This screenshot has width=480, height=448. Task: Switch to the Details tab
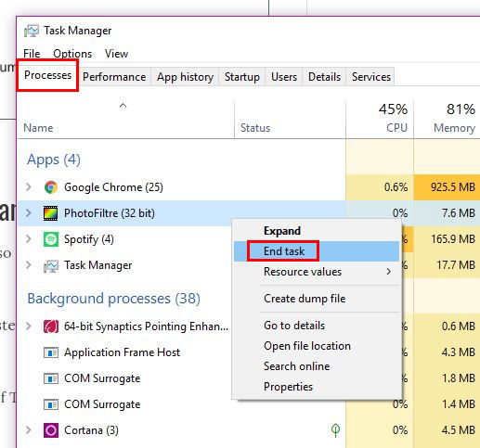coord(324,77)
